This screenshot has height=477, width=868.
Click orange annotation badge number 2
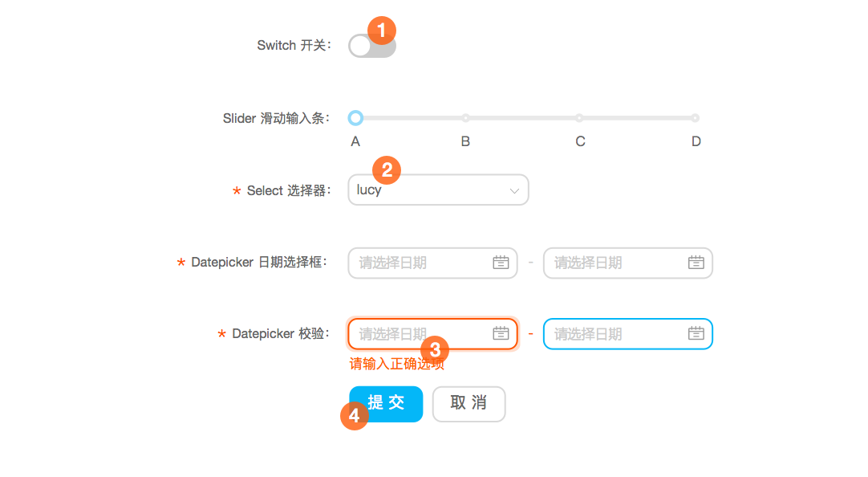point(387,170)
